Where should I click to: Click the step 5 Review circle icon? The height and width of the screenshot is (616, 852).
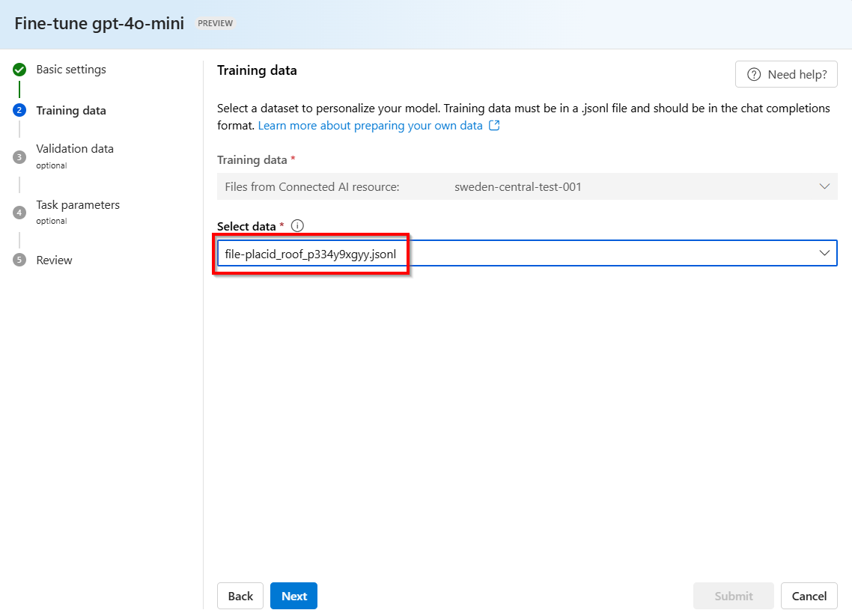(x=19, y=260)
